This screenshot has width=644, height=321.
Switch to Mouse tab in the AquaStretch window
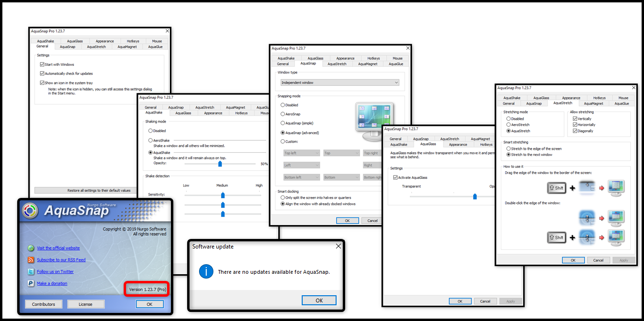point(623,98)
